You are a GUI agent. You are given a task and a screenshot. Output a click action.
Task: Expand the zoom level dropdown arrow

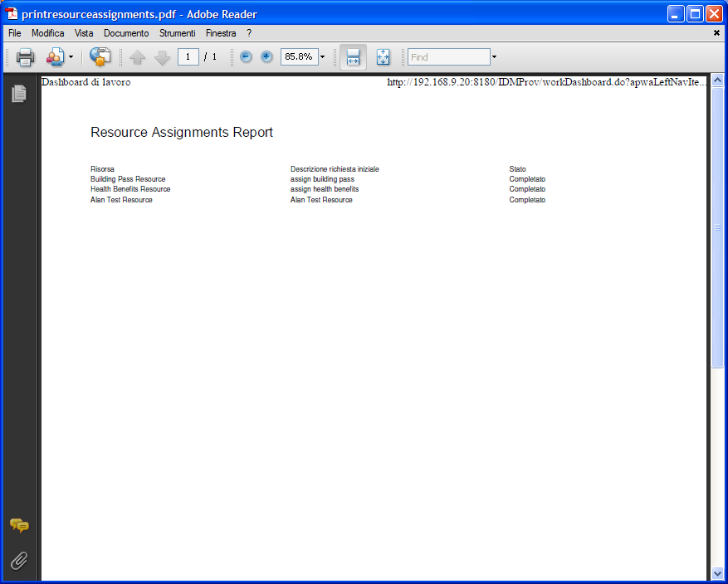coord(323,57)
